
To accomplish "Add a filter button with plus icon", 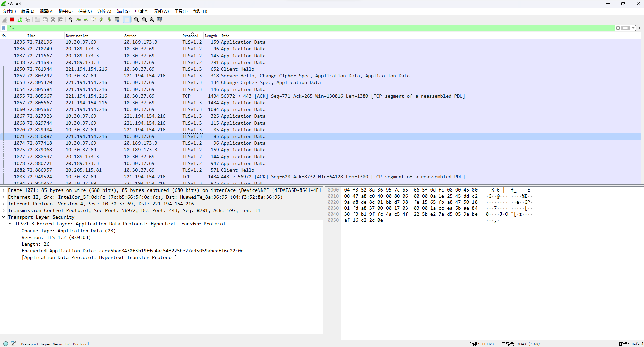I will tap(639, 28).
